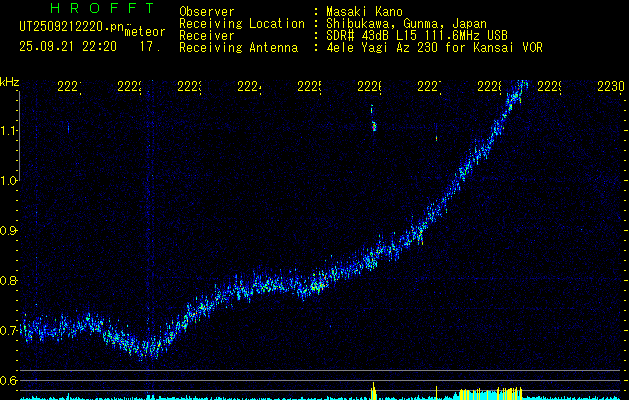The height and width of the screenshot is (400, 629).
Task: Click the yellow level spike below 2226
Action: (374, 391)
